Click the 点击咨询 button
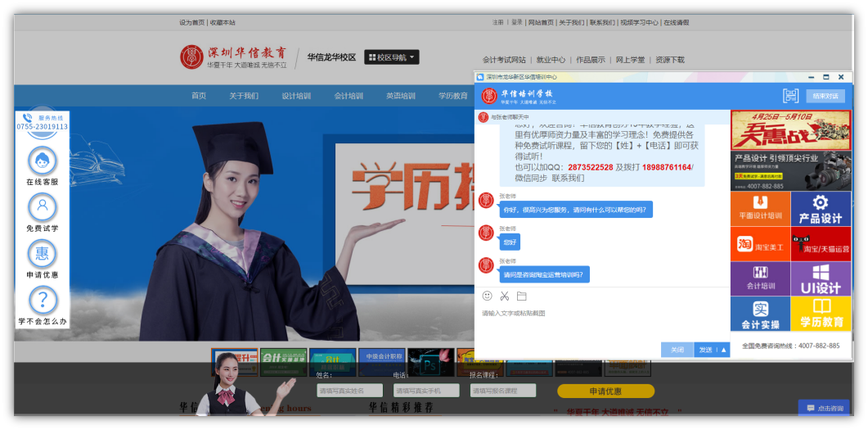Screen dimensions: 868x430 coord(824,408)
